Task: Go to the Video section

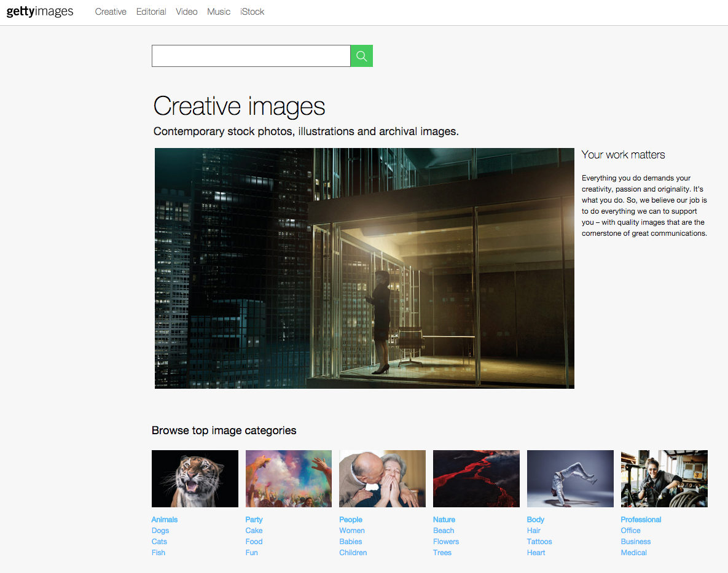Action: point(187,12)
